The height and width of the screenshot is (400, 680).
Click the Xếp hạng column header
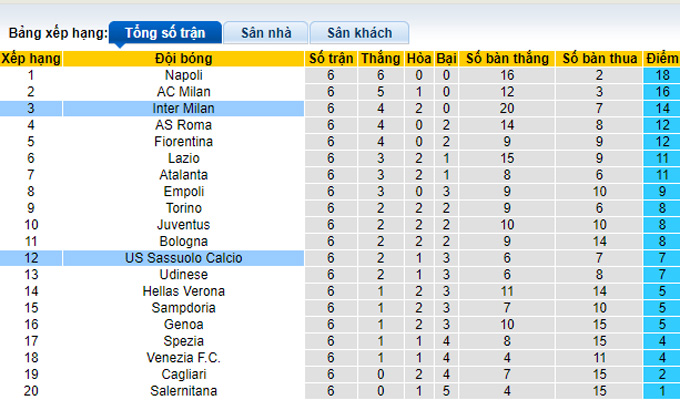click(x=30, y=58)
